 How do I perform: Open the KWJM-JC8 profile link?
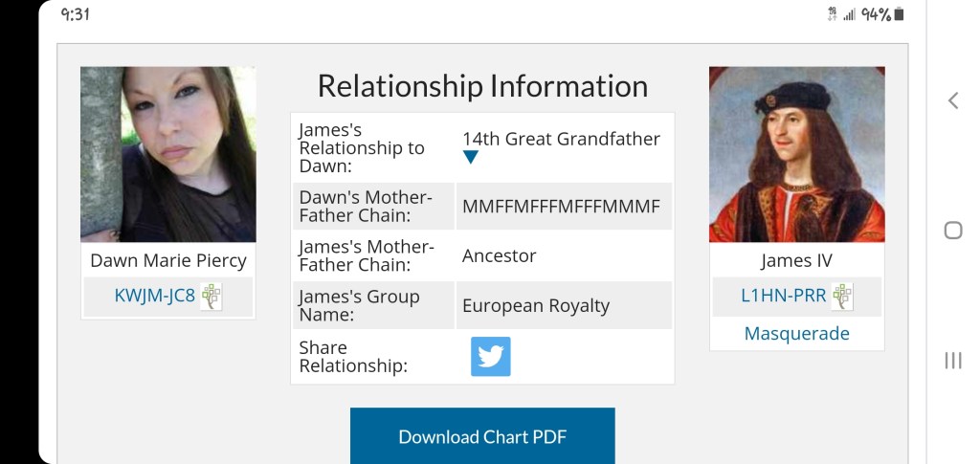[154, 297]
